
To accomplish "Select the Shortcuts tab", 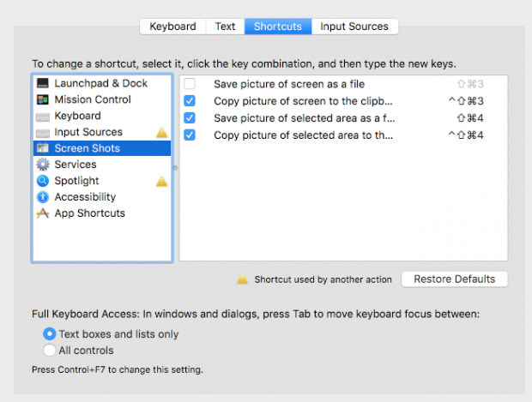I will click(278, 27).
